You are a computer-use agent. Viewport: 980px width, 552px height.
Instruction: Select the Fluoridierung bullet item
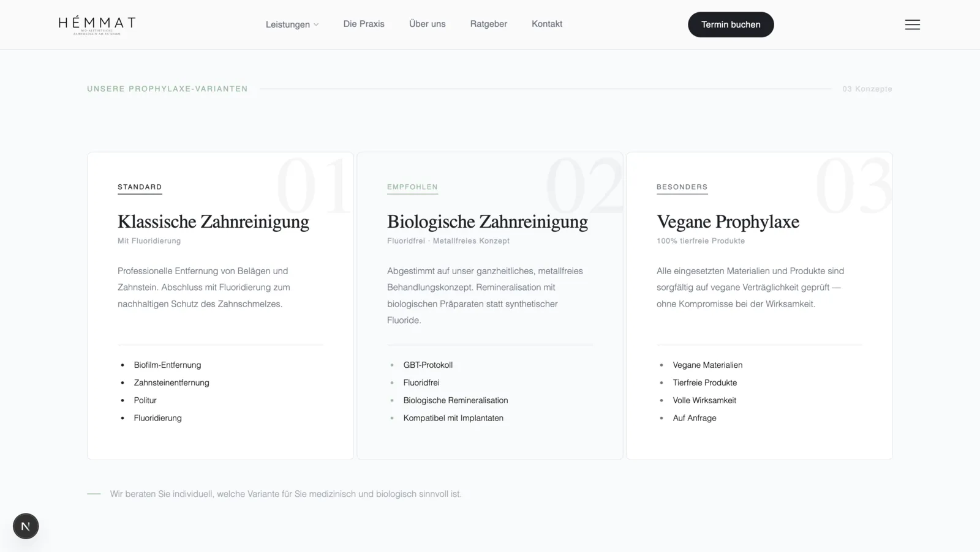(157, 418)
